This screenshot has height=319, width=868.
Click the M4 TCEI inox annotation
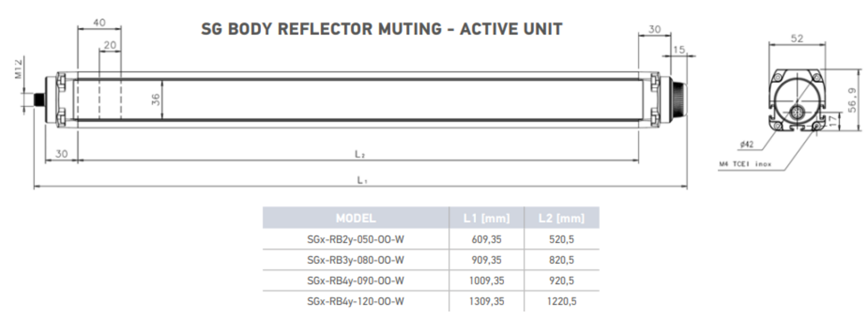[745, 164]
